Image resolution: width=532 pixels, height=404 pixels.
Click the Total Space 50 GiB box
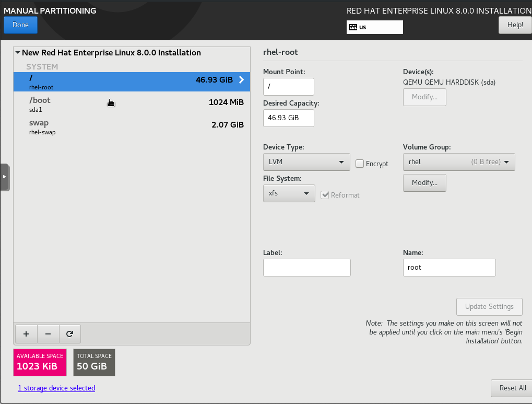(x=94, y=362)
